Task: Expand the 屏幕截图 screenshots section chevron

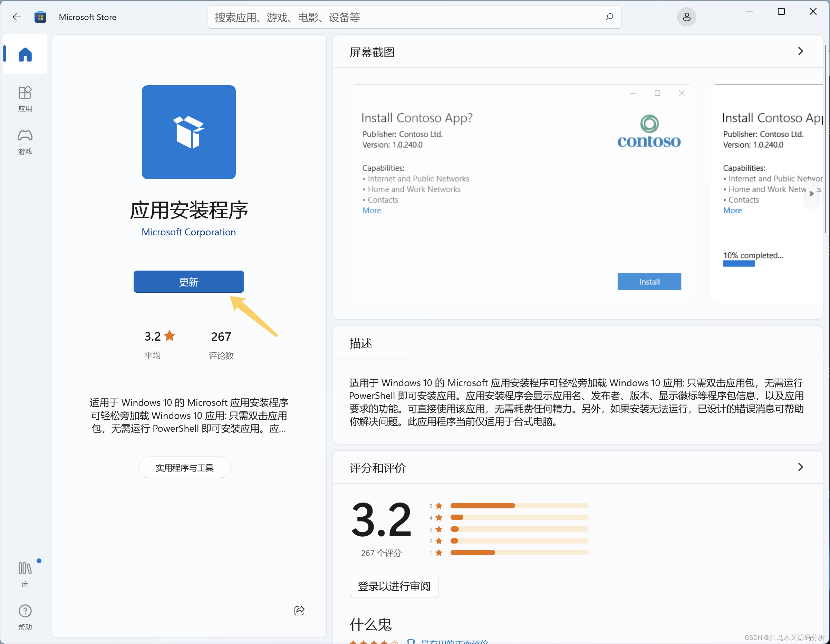Action: [x=800, y=51]
